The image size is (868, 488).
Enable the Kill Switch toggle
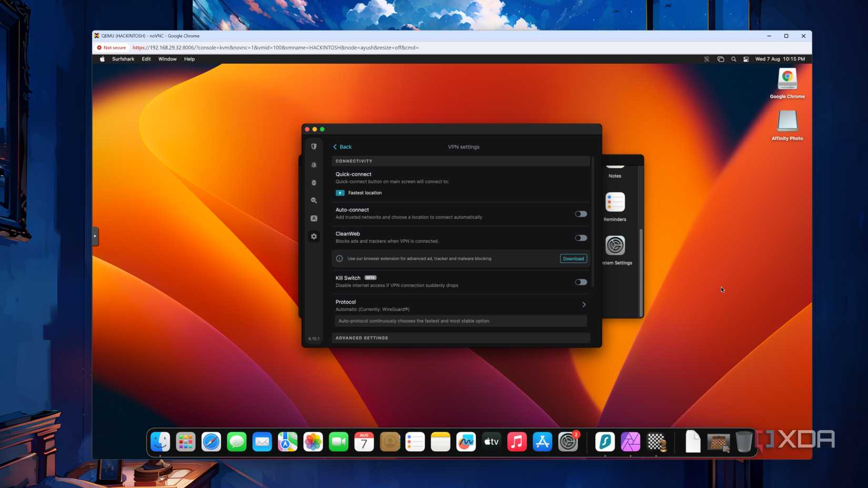(x=580, y=282)
